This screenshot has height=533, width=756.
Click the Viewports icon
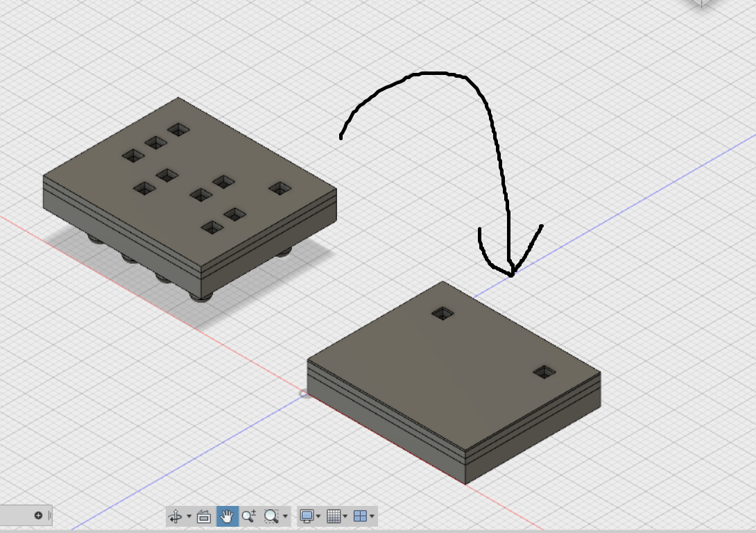[359, 515]
